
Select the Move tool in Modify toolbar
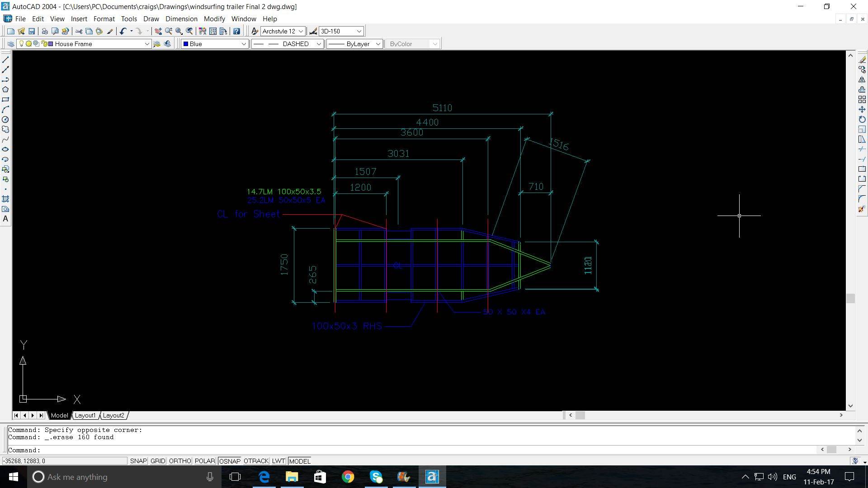(x=862, y=110)
